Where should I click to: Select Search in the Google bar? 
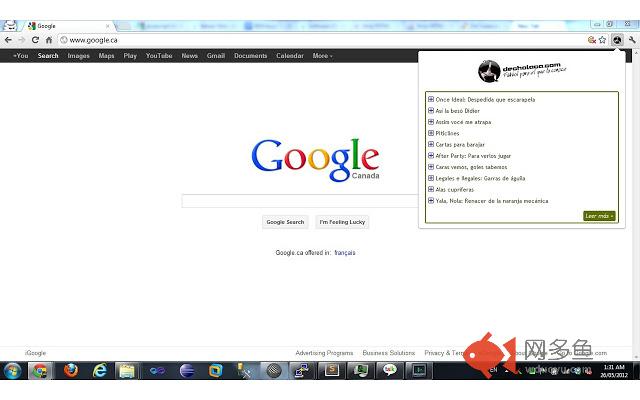click(48, 56)
